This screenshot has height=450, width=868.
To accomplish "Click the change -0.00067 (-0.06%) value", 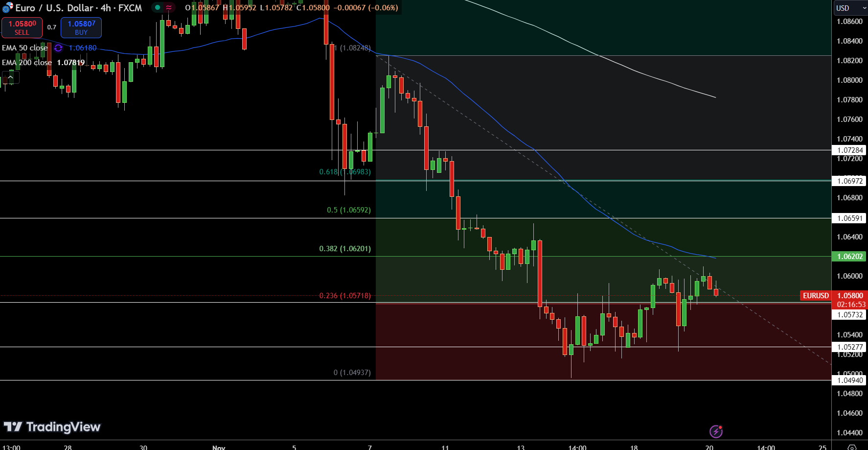I will tap(366, 8).
